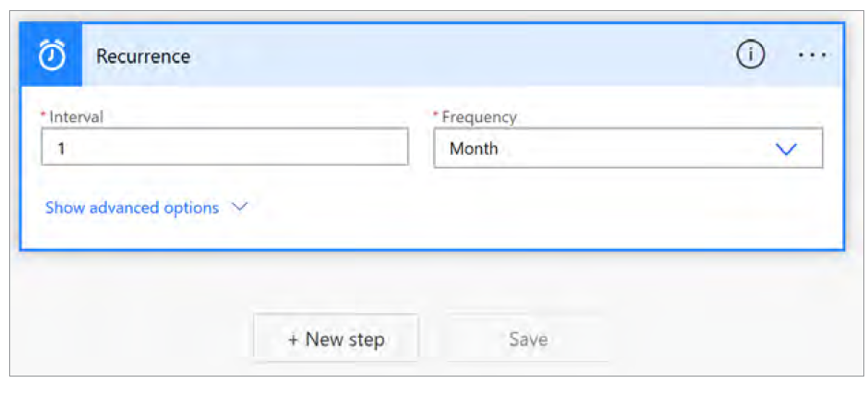868x407 pixels.
Task: Click the Interval field label
Action: pyautogui.click(x=76, y=117)
